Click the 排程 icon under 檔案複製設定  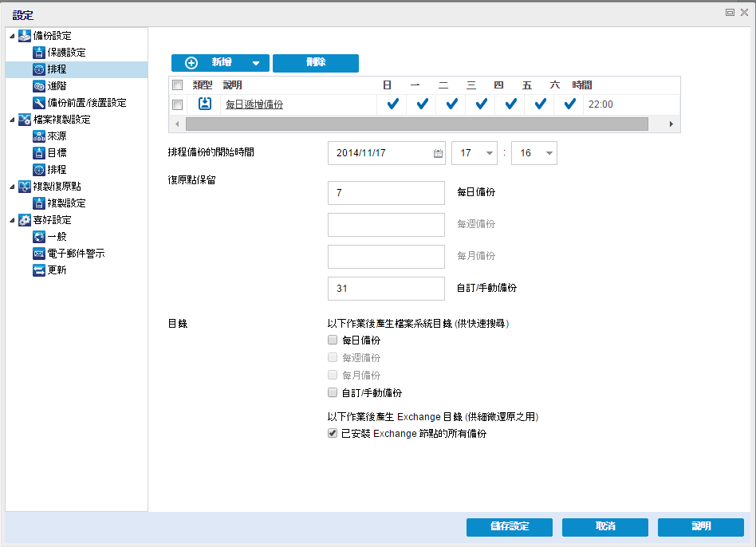pos(38,170)
